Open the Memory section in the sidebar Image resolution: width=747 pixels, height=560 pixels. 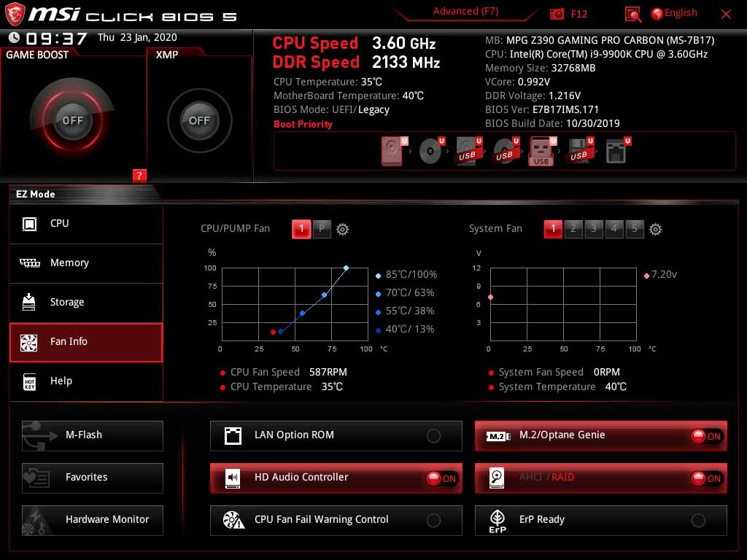[x=85, y=263]
